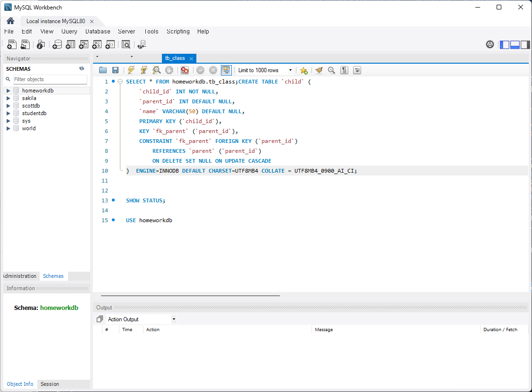The height and width of the screenshot is (392, 532).
Task: Open Scripting menu
Action: (178, 32)
